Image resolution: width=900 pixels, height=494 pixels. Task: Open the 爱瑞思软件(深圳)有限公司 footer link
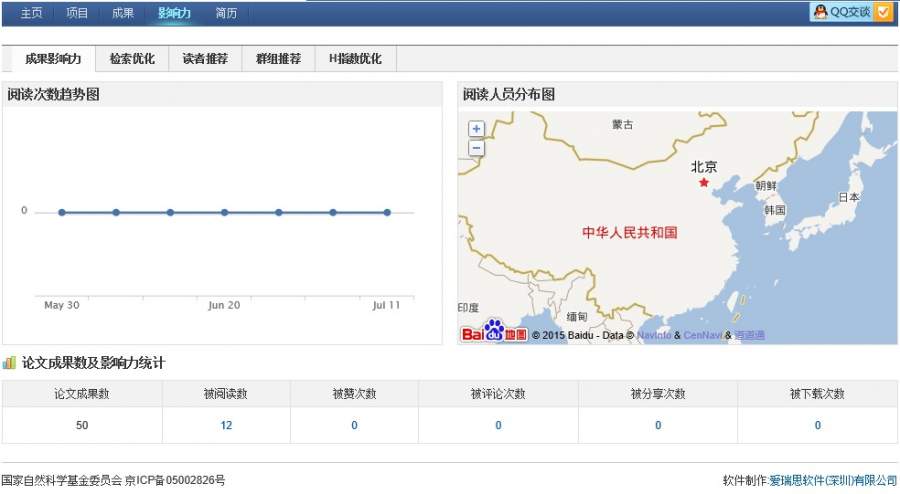point(833,480)
